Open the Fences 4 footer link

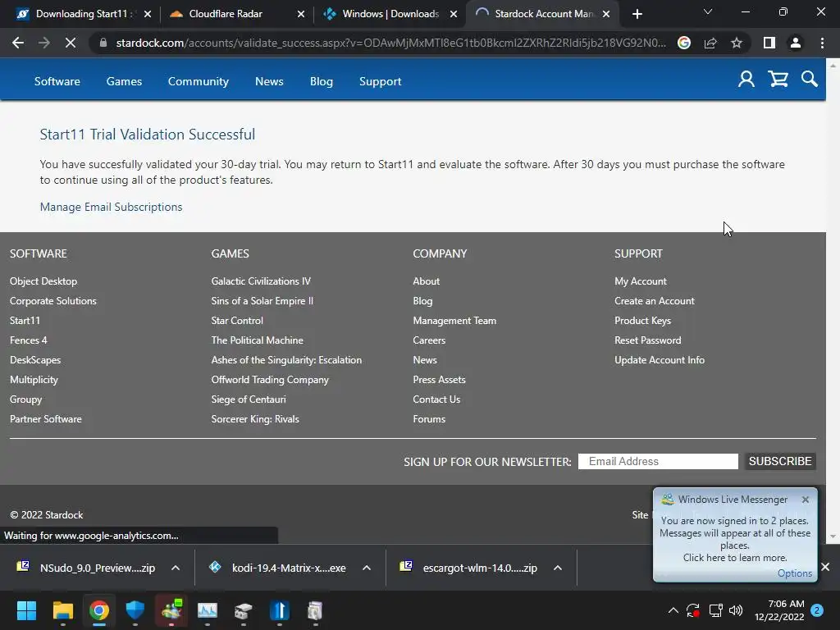(29, 340)
